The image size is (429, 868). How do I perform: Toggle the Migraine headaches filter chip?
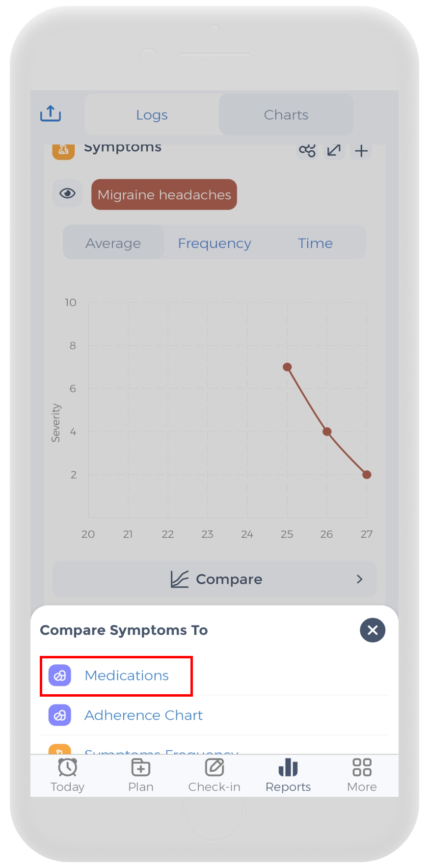[164, 194]
